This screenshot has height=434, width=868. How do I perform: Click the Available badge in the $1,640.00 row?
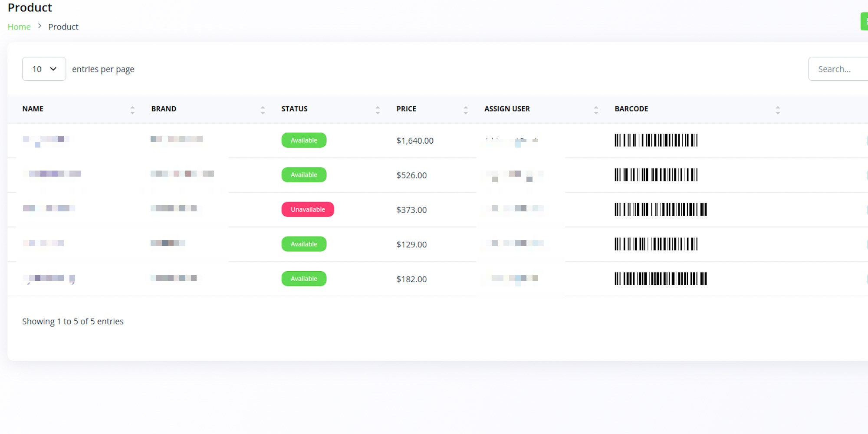[x=304, y=140]
